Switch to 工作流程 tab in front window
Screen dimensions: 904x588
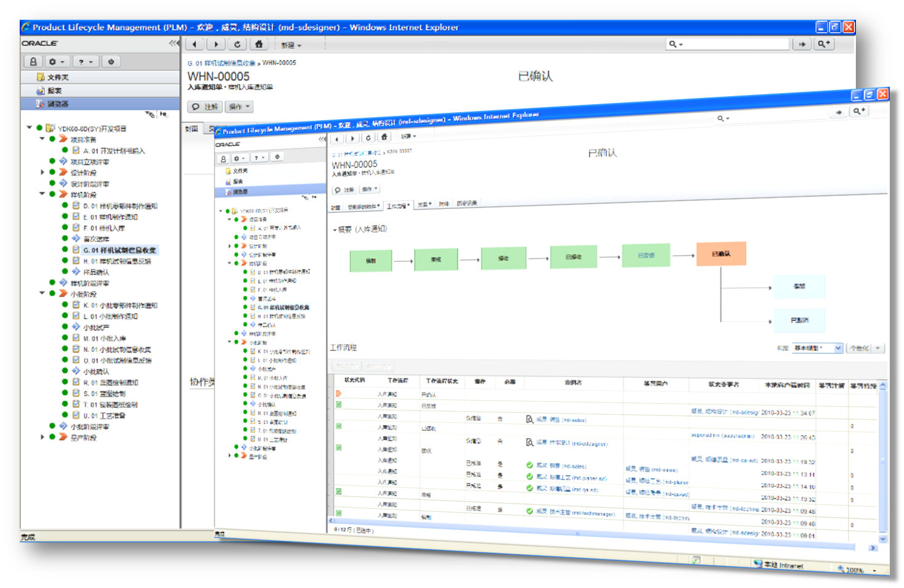398,206
